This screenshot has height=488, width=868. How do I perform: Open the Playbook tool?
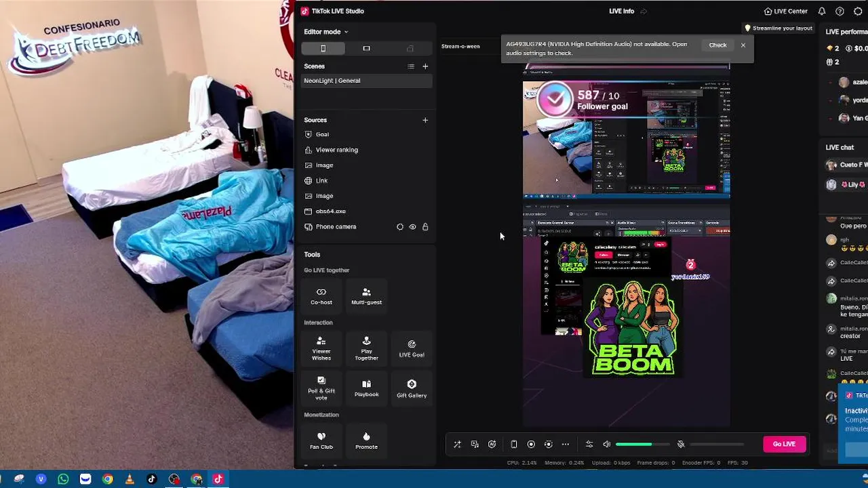click(366, 388)
